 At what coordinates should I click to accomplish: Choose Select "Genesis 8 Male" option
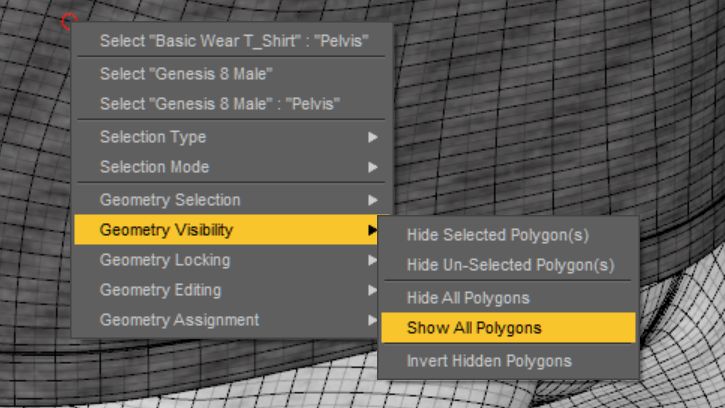coord(232,74)
